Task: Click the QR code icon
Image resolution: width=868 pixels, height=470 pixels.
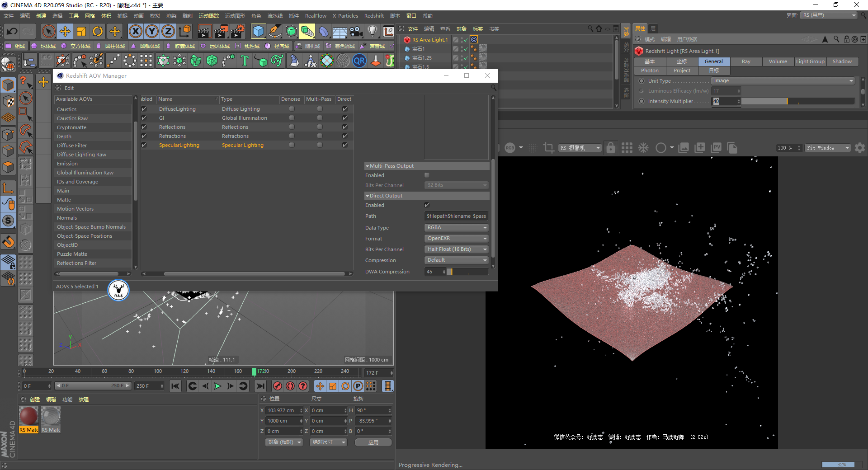Action: [359, 61]
